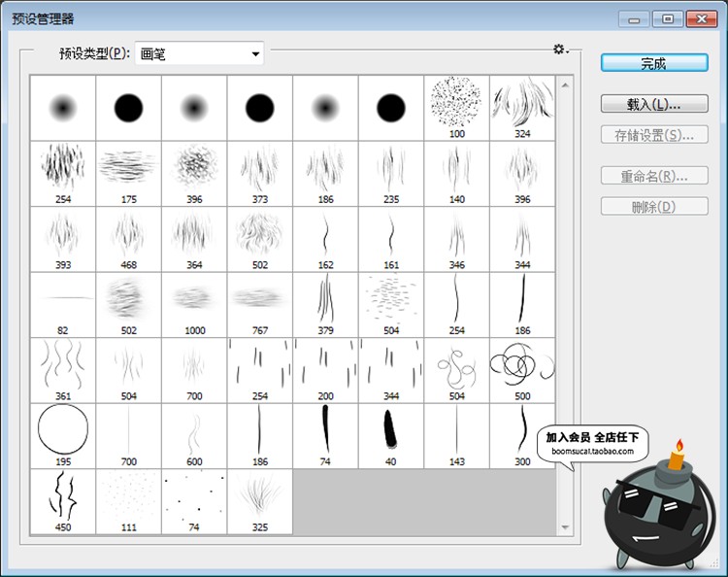Click the 存储设置(S)... button
This screenshot has height=577, width=728.
[x=654, y=135]
